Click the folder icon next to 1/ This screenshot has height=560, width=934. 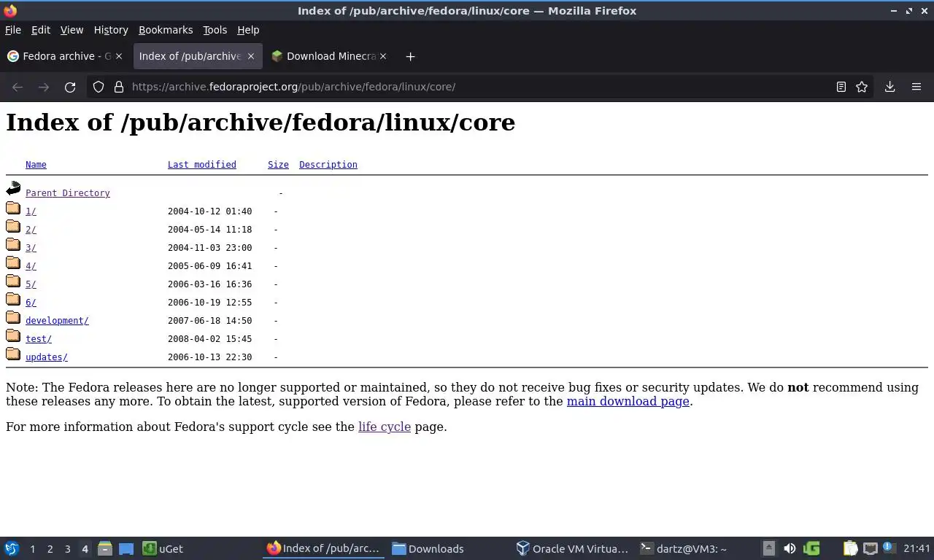tap(13, 209)
